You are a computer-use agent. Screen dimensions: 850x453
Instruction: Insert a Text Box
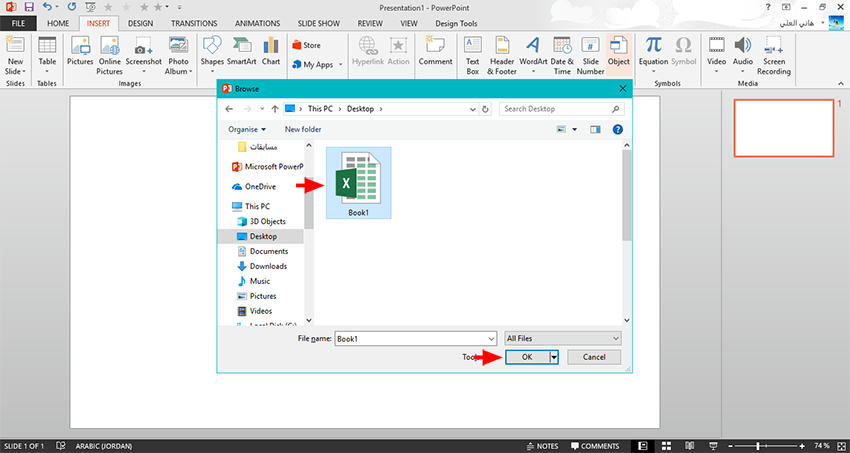(x=473, y=56)
